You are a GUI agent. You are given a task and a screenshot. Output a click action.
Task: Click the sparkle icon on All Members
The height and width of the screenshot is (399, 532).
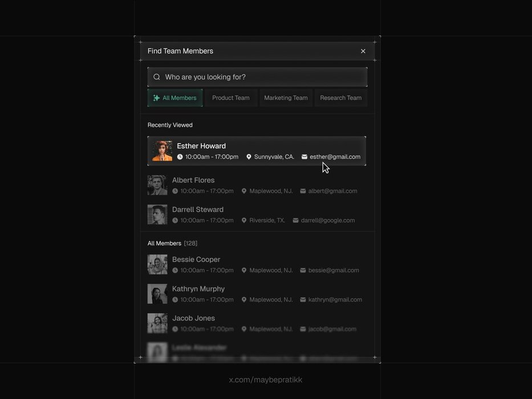click(156, 98)
